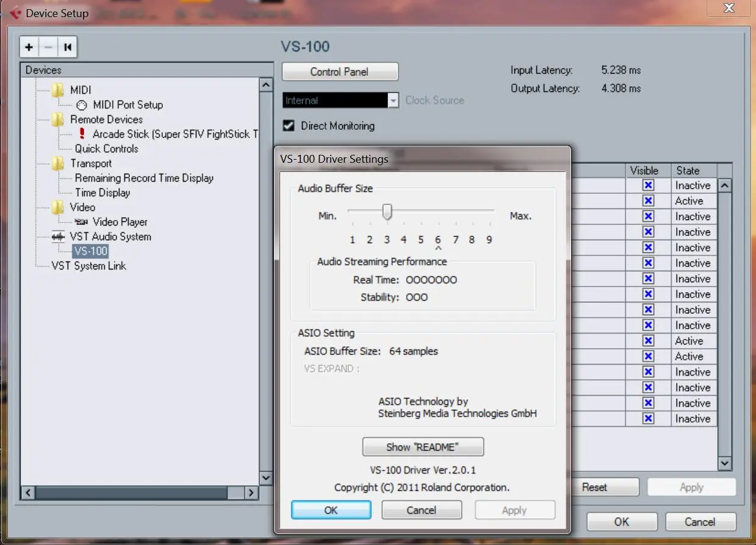Click the Transport folder icon
This screenshot has width=756, height=545.
point(58,163)
